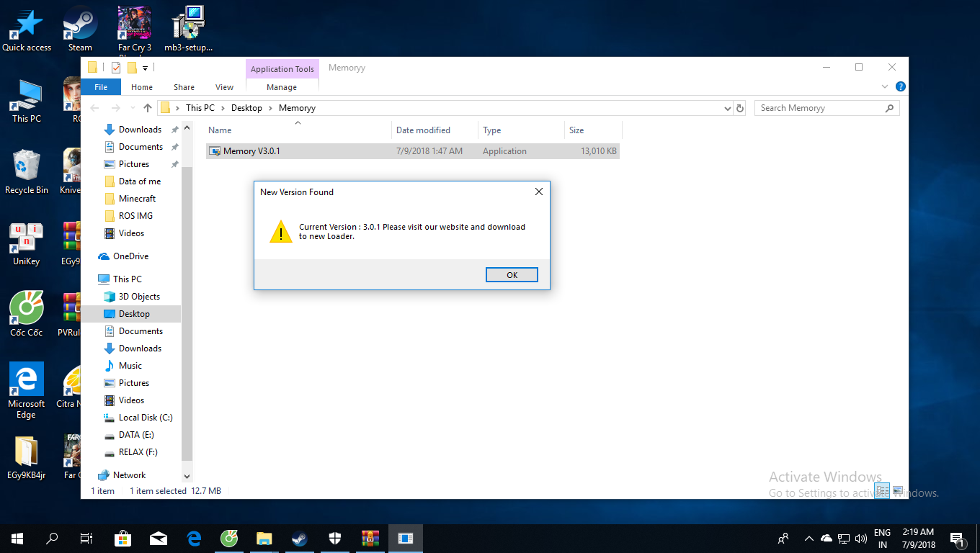Select the Microsoft Edge desktop shortcut
The width and height of the screenshot is (980, 553).
click(27, 390)
